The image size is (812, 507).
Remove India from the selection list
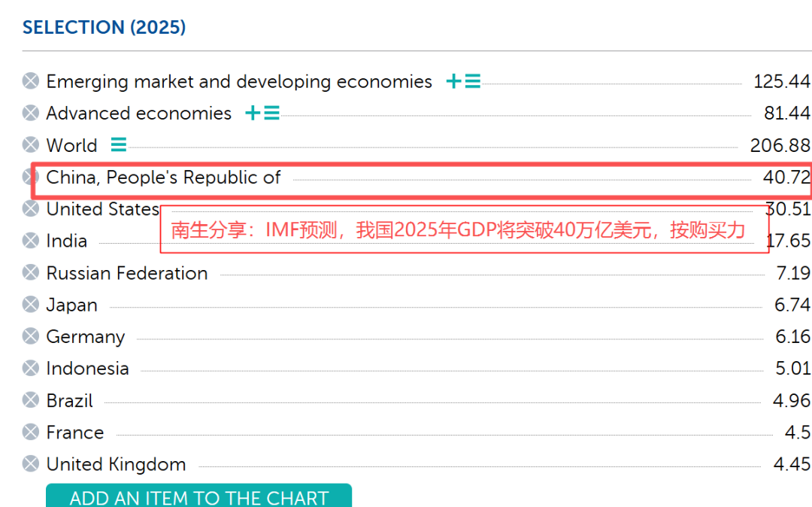30,241
